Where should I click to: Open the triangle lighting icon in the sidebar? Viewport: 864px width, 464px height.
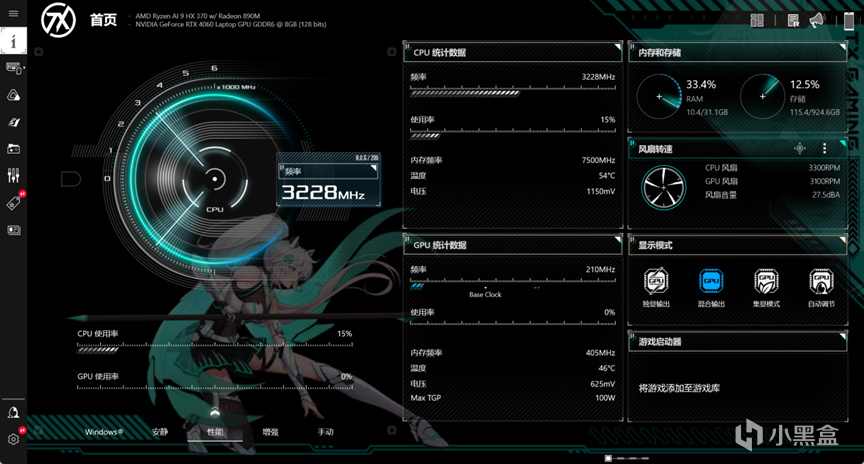[x=14, y=95]
